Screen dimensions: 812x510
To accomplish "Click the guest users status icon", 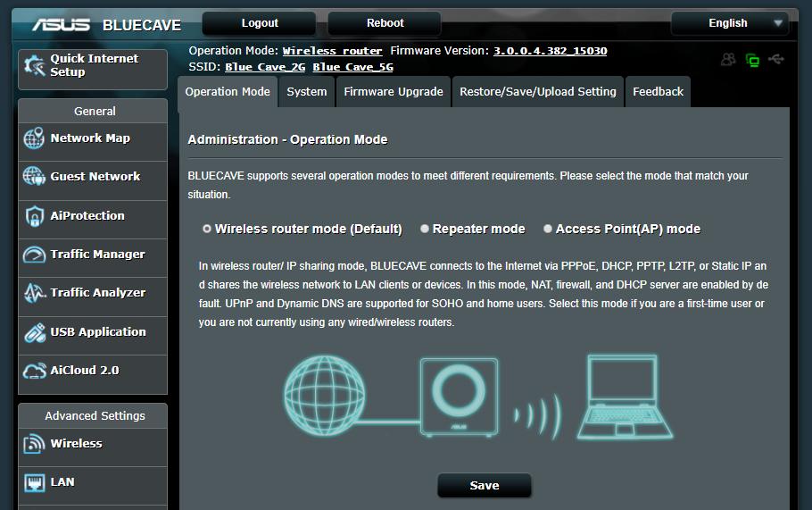I will [x=728, y=60].
